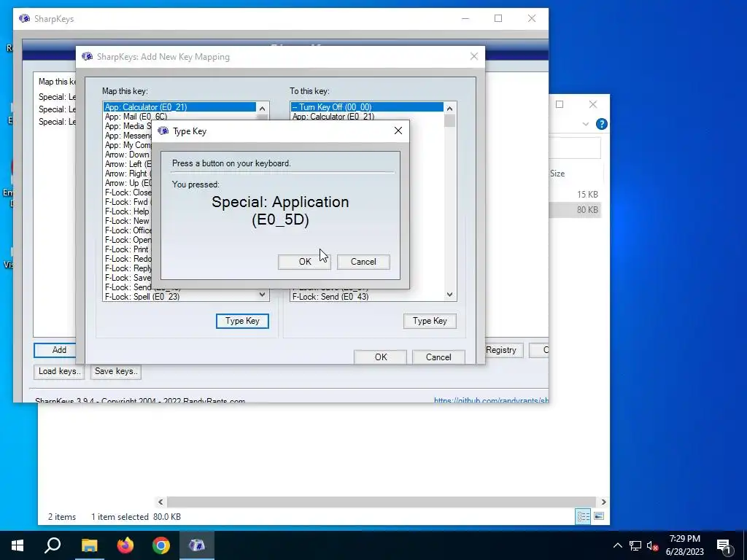The height and width of the screenshot is (560, 747).
Task: Confirm the pressed key with OK in Type Key dialog
Action: click(x=304, y=262)
